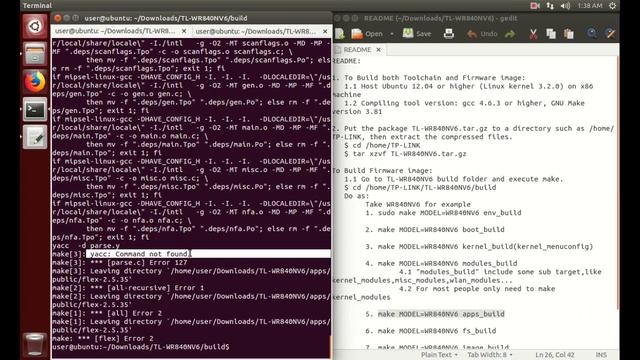Image resolution: width=640 pixels, height=360 pixels.
Task: Save the README file in gedit
Action: (417, 34)
